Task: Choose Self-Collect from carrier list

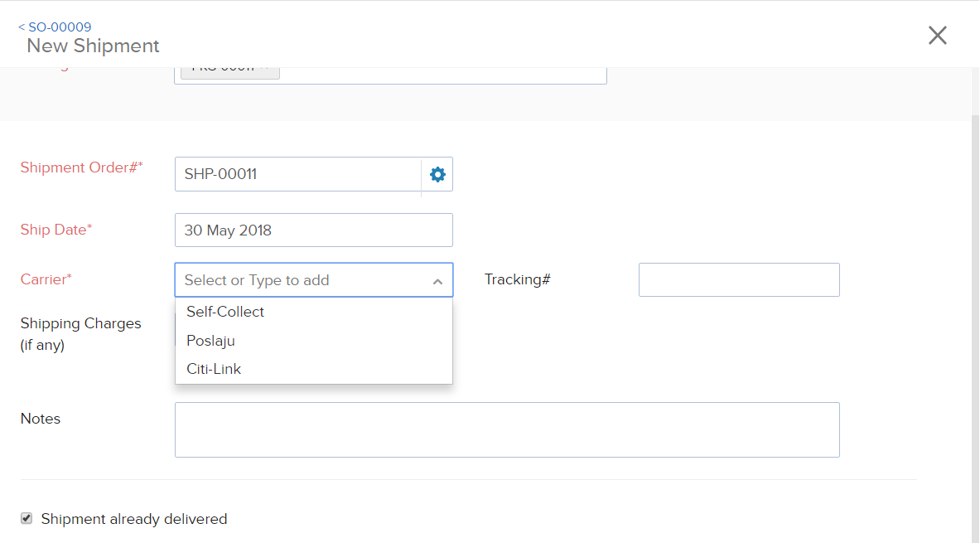Action: (x=225, y=312)
